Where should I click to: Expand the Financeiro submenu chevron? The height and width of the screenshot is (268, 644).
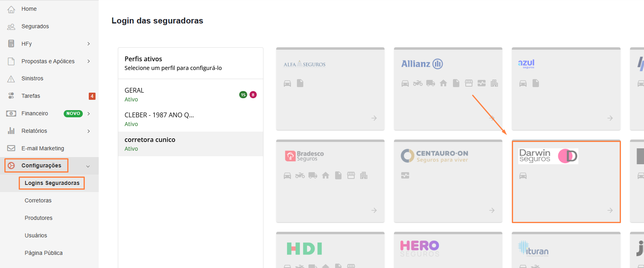click(x=88, y=114)
